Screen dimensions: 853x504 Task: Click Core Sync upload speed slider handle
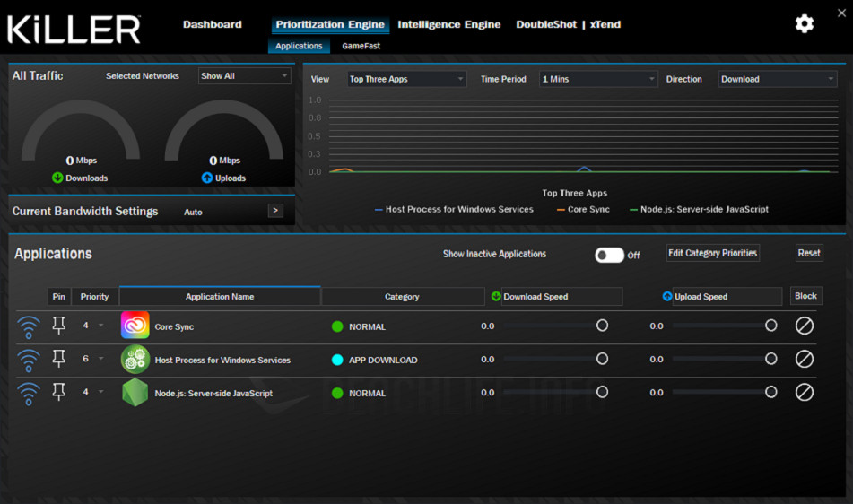[x=770, y=326]
